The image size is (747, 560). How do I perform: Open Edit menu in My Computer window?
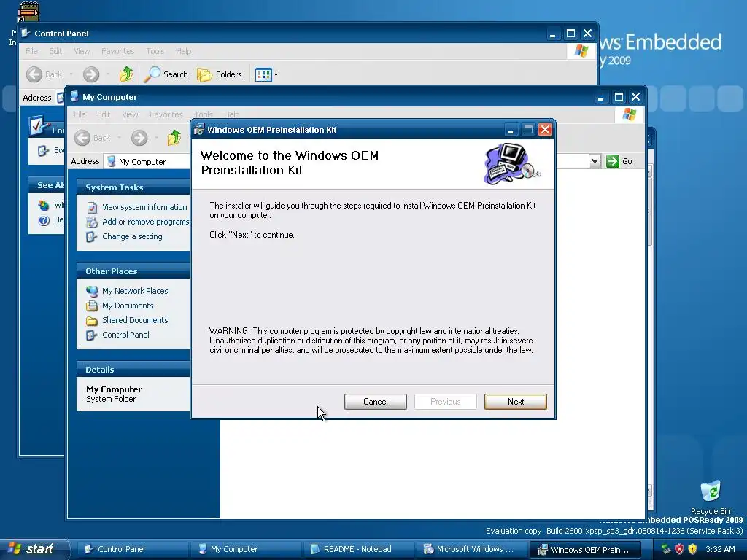coord(104,114)
